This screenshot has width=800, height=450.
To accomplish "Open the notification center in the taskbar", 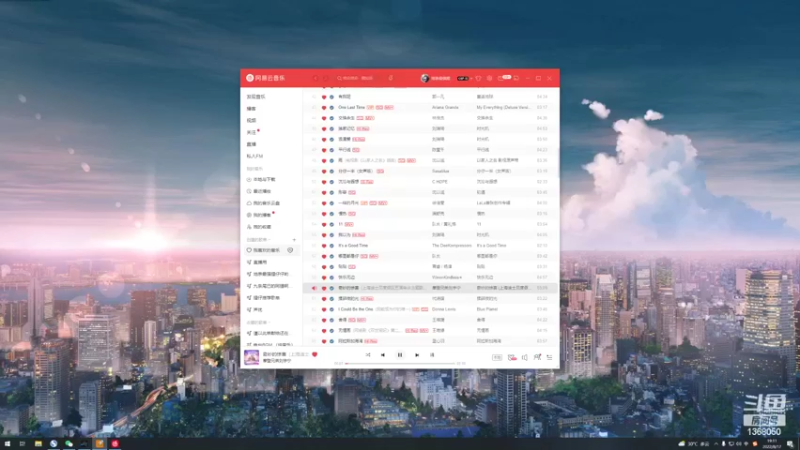I will [790, 443].
